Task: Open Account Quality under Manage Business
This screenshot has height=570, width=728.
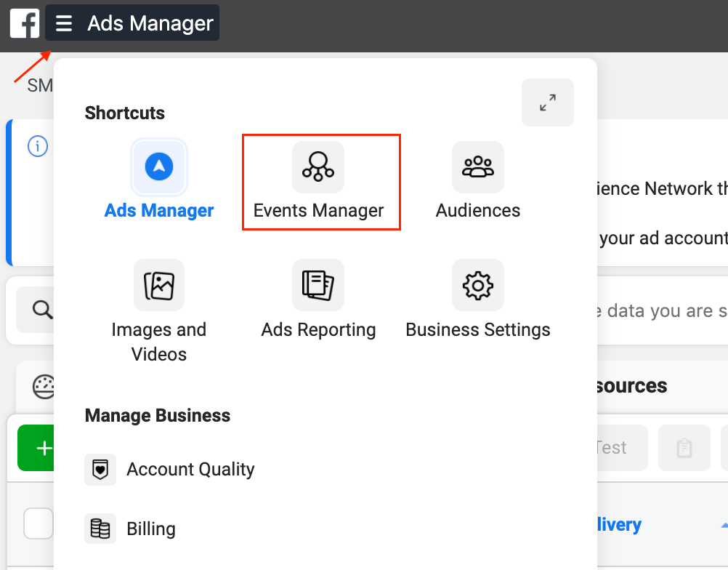Action: (170, 470)
